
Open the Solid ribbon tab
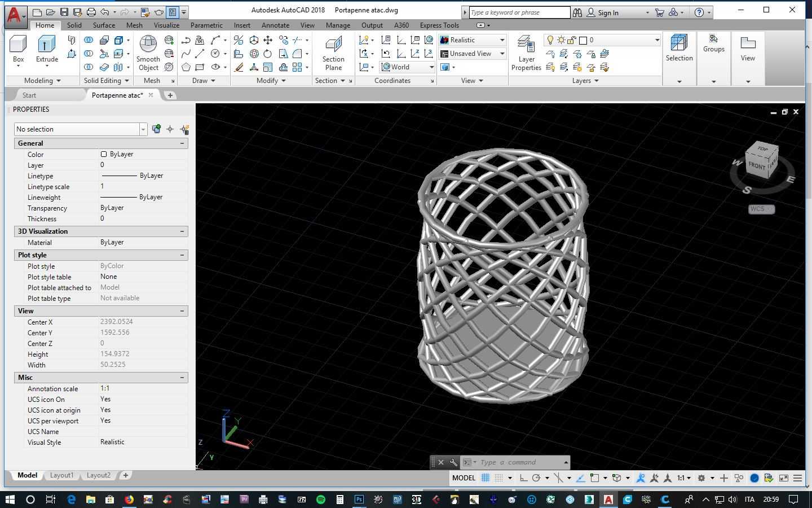pos(74,25)
